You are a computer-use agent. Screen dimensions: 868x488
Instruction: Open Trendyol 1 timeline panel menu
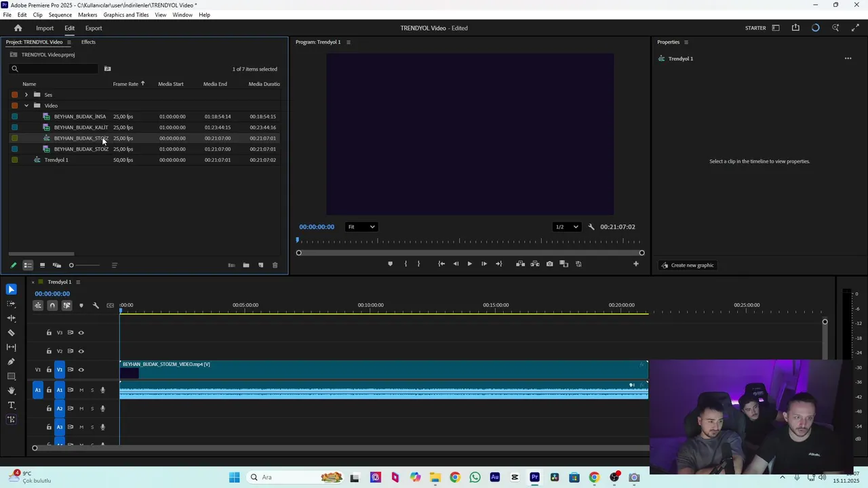[78, 282]
